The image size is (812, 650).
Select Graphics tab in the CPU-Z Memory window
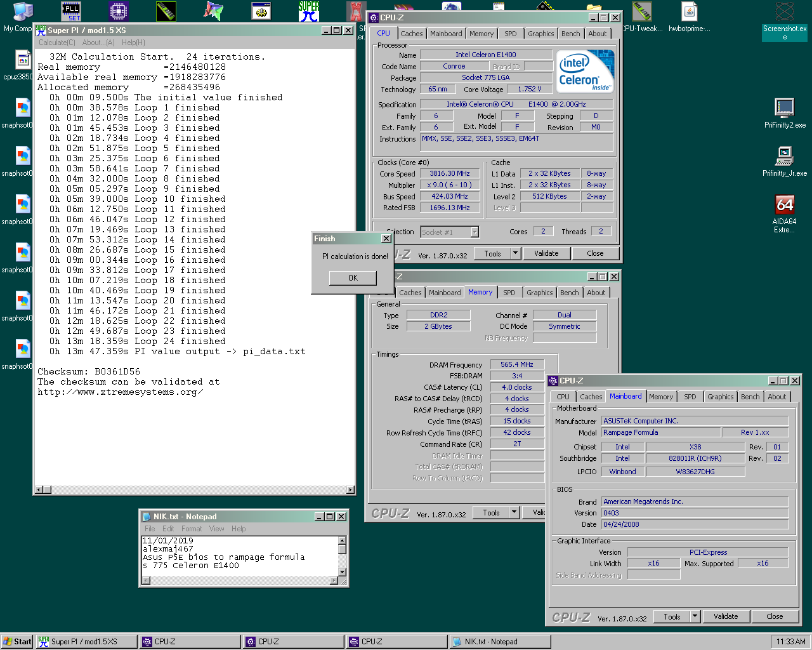[x=539, y=293]
